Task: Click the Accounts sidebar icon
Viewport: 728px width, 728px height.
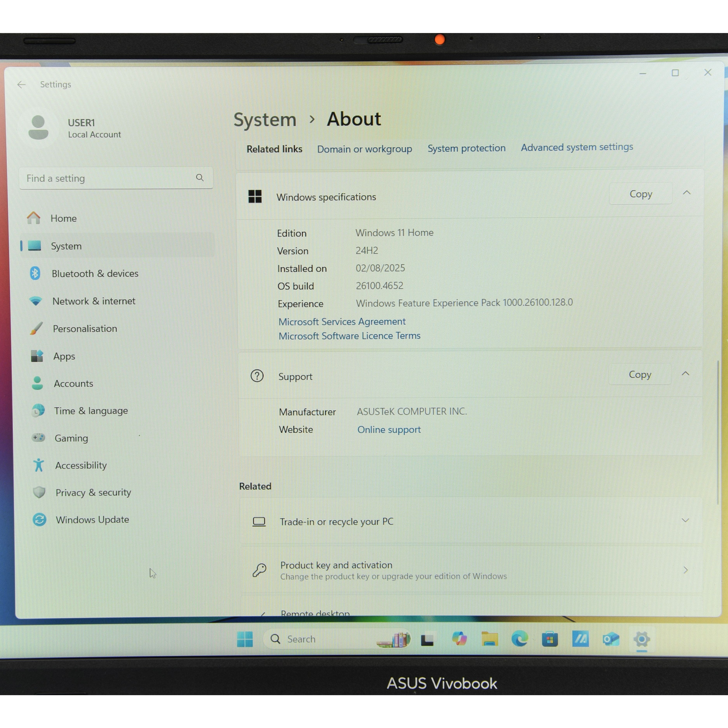Action: pos(37,383)
